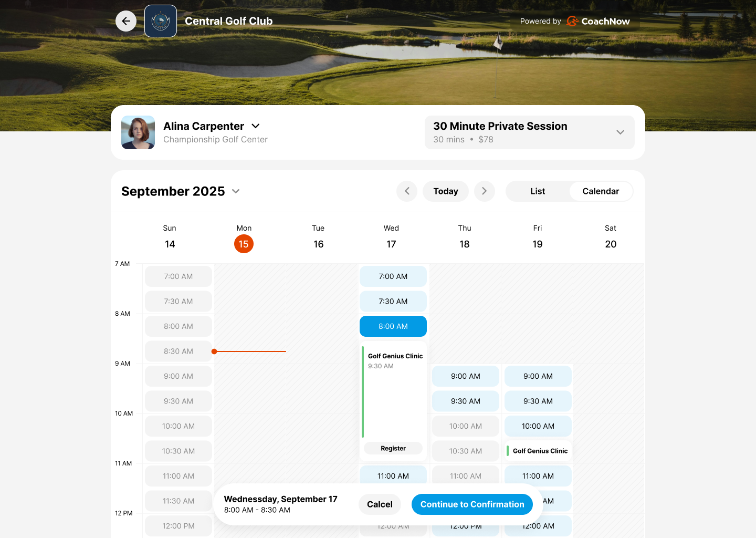Viewport: 756px width, 538px height.
Task: Click the highlighted Monday 15 date
Action: [244, 244]
